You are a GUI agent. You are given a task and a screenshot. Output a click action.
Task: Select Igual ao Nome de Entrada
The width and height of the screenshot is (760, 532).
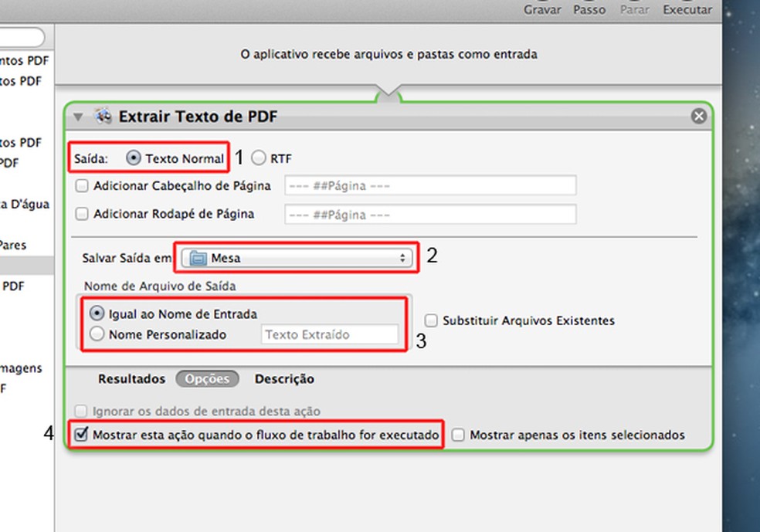pos(96,313)
